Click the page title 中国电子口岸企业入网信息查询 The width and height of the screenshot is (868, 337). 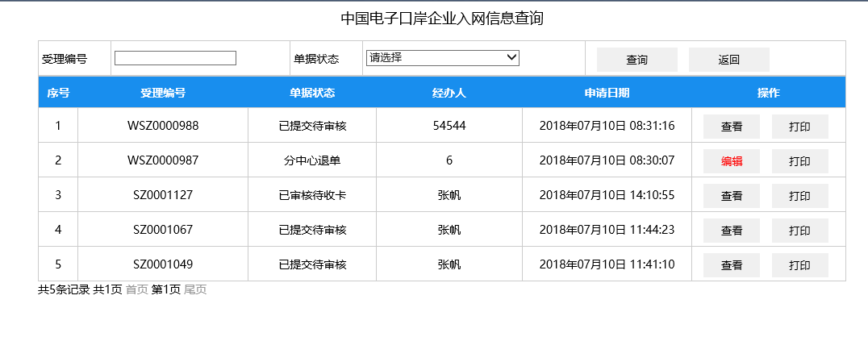pos(442,19)
